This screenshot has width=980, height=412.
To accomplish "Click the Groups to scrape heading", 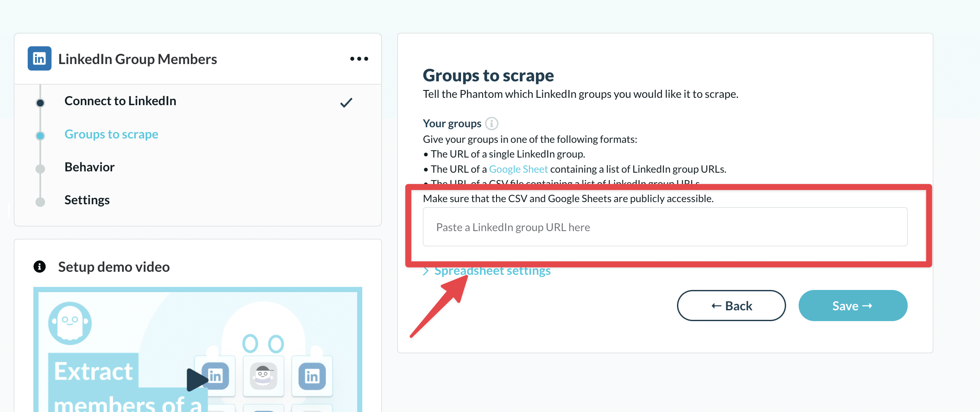I will tap(488, 75).
